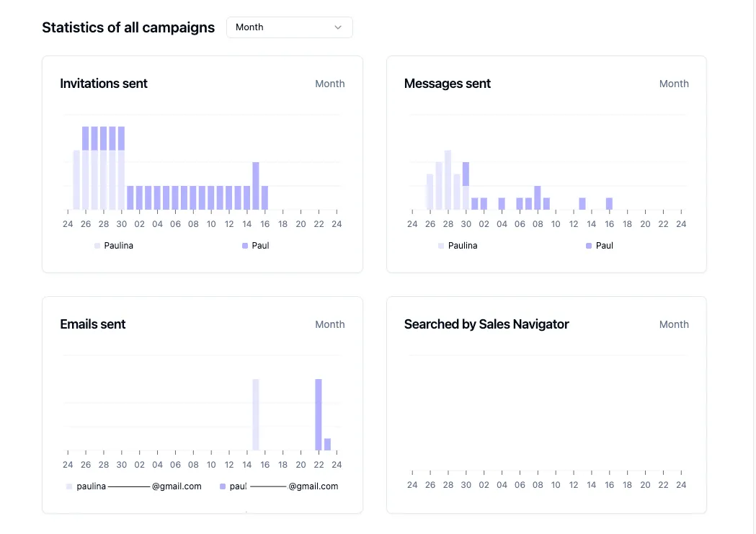Click the Month label in Invitations sent card

pos(329,84)
